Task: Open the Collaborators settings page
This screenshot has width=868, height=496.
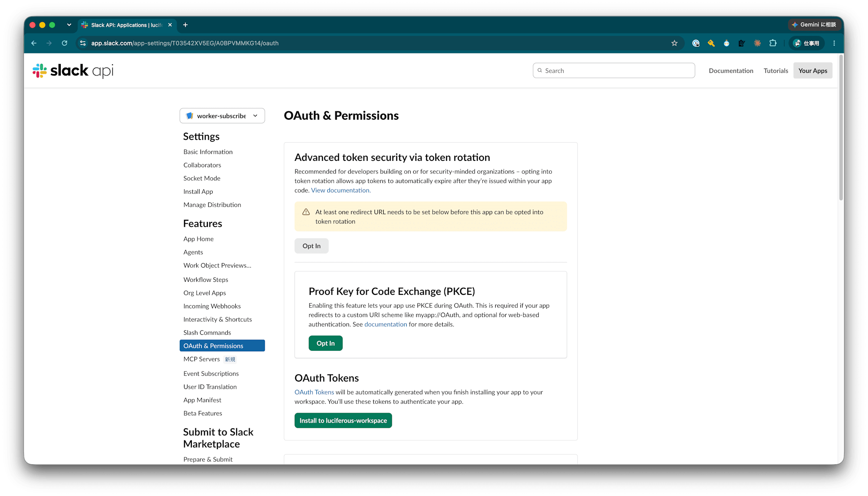Action: point(202,165)
